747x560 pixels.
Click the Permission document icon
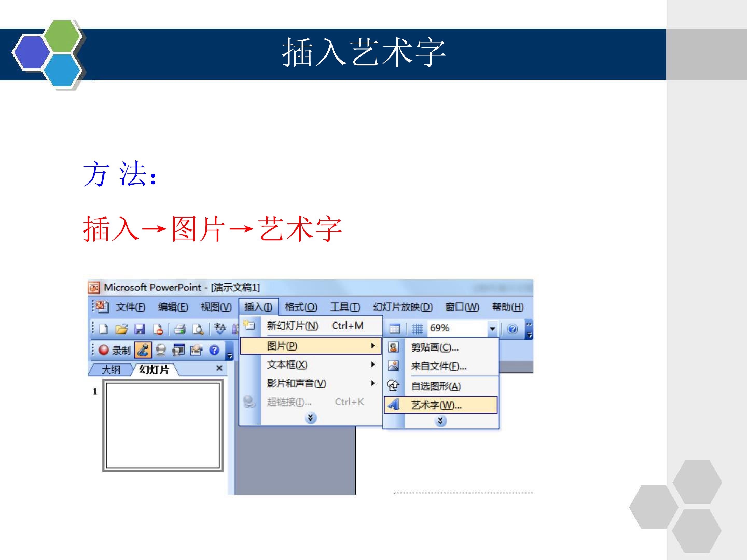(158, 329)
